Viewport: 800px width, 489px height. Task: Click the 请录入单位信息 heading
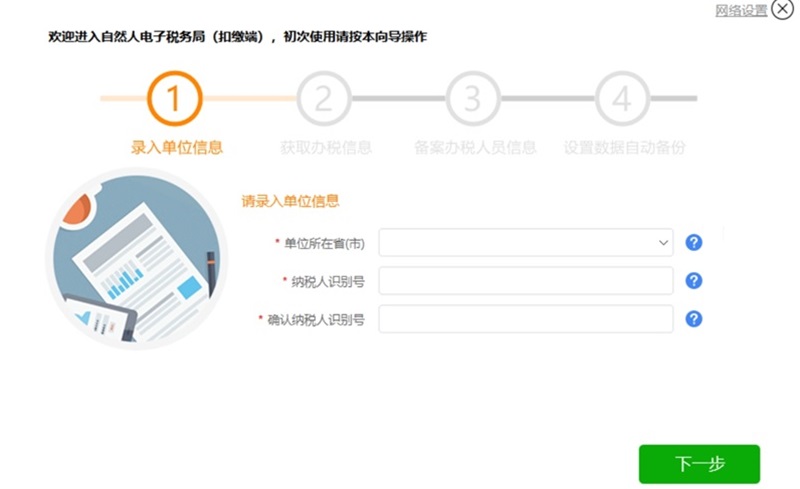click(x=290, y=201)
